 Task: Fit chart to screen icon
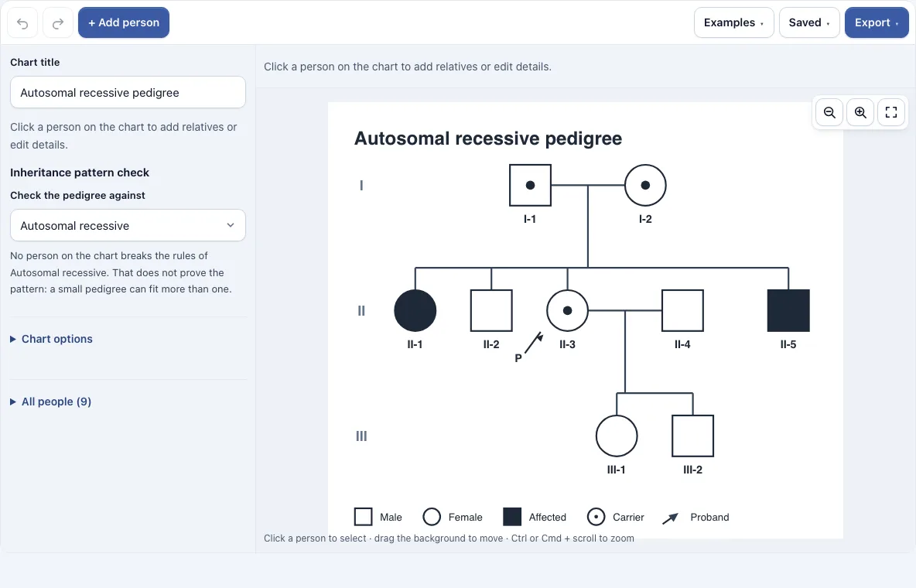point(891,112)
